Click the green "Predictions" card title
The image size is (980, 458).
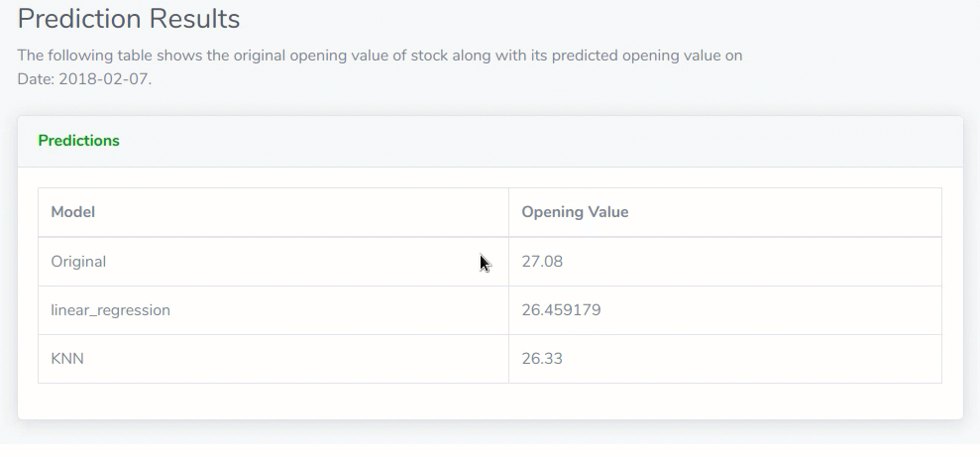point(78,141)
